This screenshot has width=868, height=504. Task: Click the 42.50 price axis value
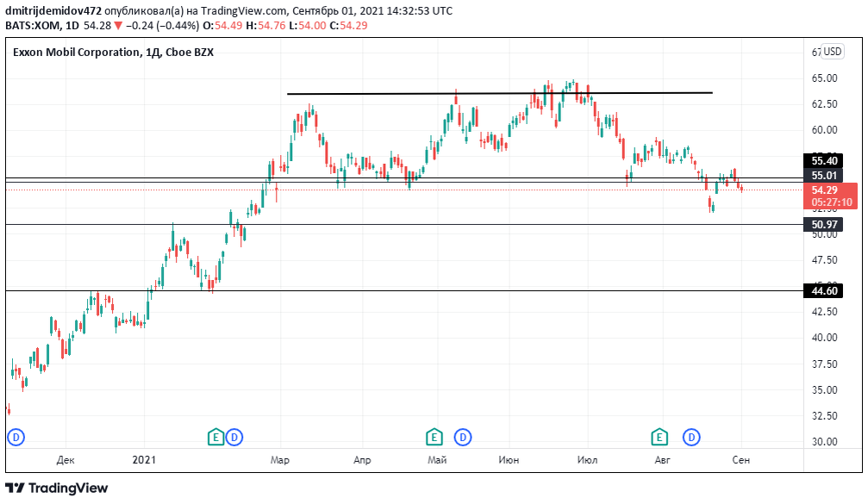tap(824, 312)
